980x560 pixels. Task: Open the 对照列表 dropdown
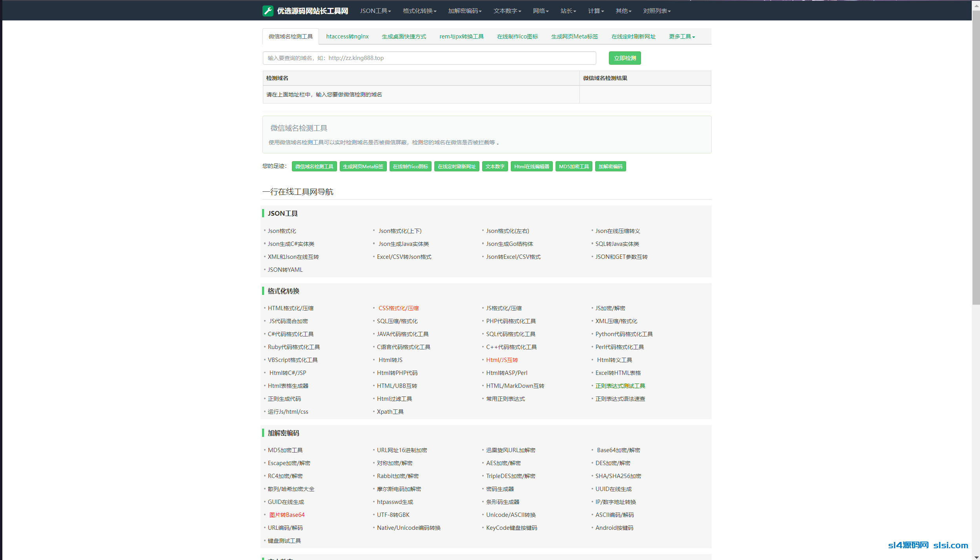(x=657, y=11)
